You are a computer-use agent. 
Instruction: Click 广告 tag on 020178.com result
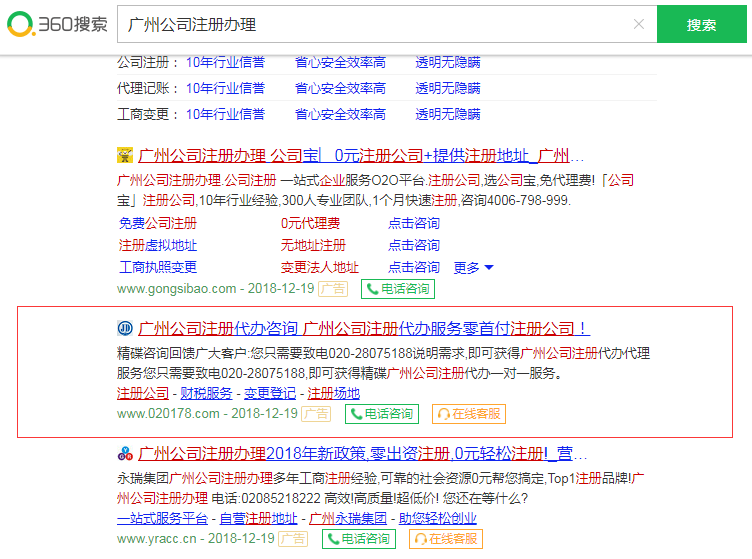[317, 414]
